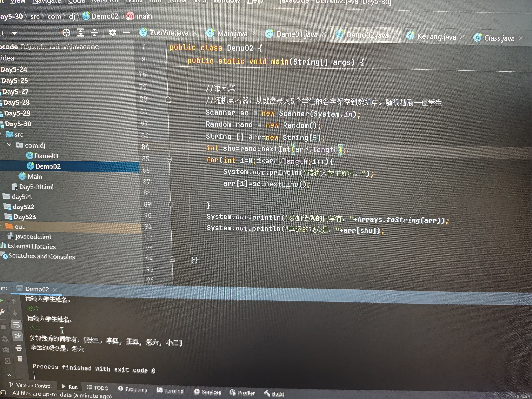Clear console with the trash icon
Image resolution: width=532 pixels, height=399 pixels.
click(20, 359)
